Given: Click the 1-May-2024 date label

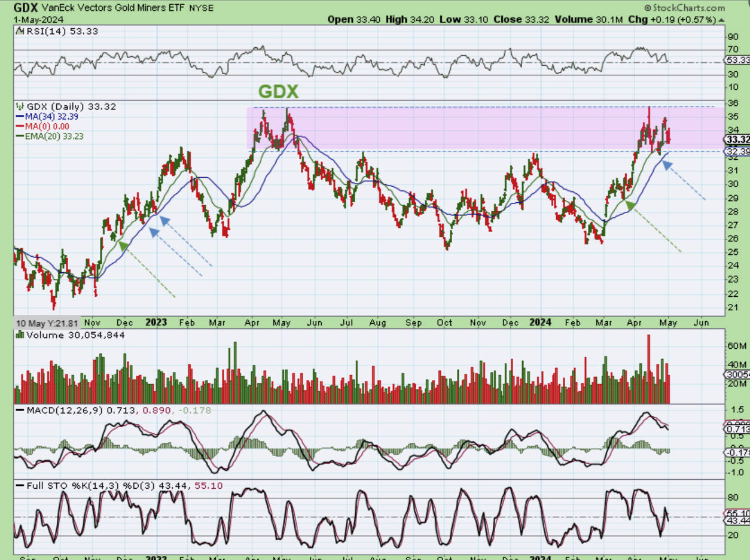Looking at the screenshot, I should 38,20.
